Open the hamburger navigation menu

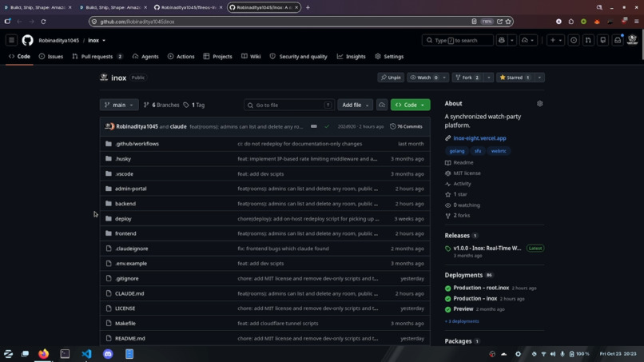pos(11,40)
